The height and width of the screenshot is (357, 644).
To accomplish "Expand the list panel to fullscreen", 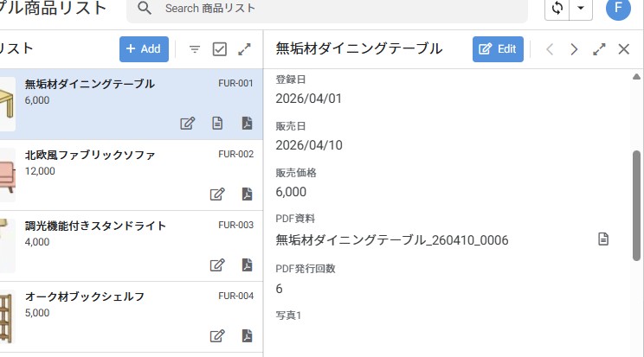I will tap(245, 49).
